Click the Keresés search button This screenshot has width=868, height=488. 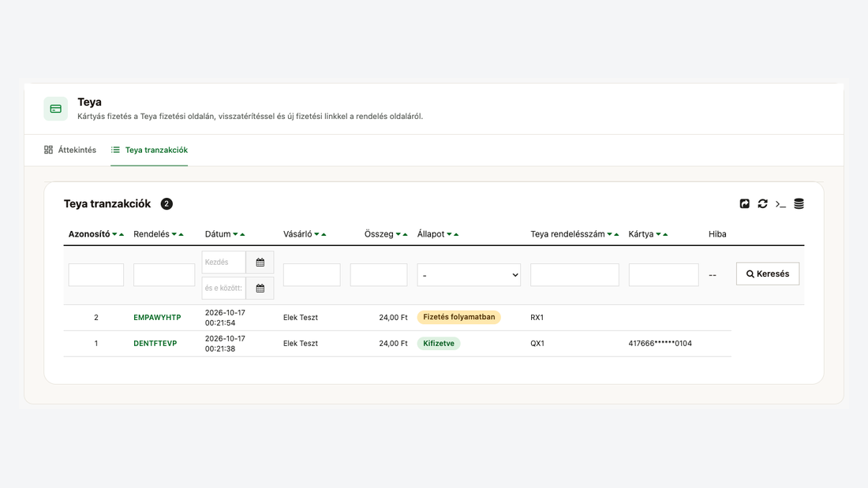(x=768, y=274)
